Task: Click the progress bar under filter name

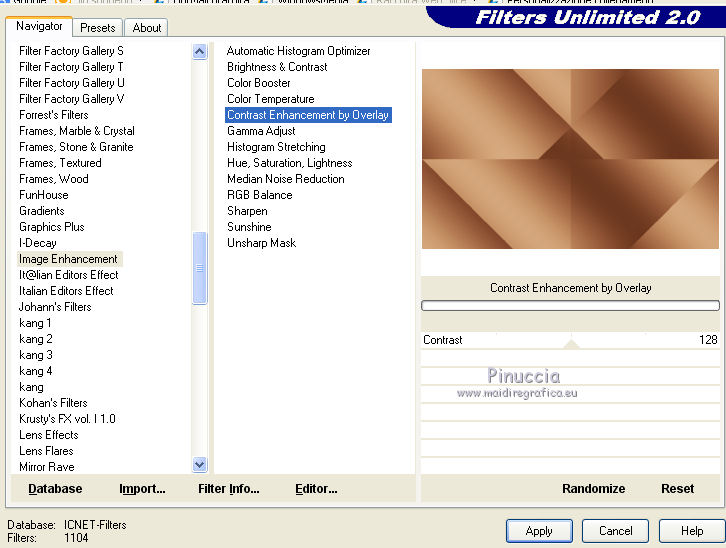Action: 570,305
